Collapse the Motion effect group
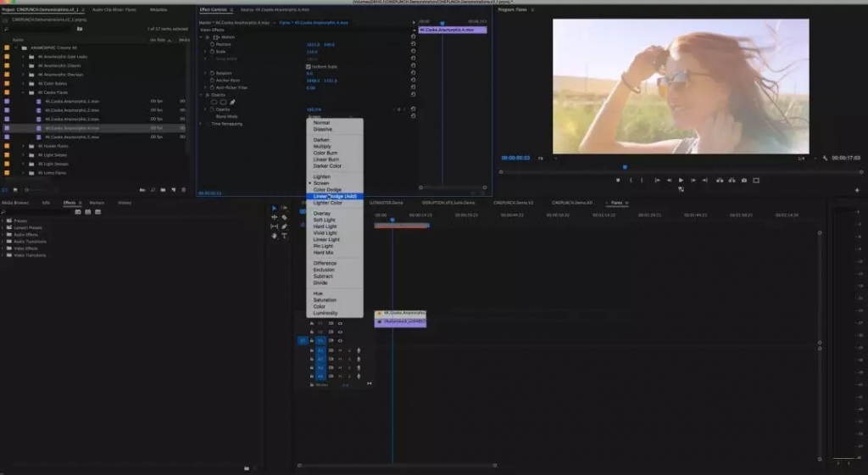The width and height of the screenshot is (868, 475). 202,37
